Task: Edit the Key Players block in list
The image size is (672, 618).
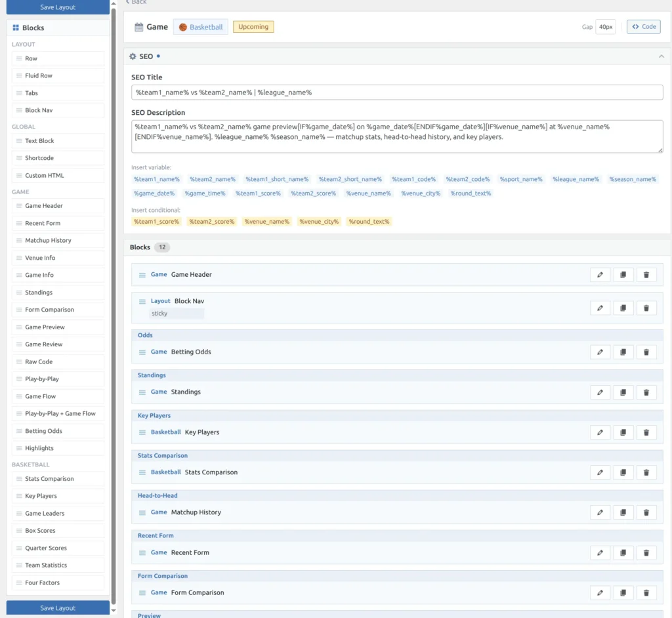Action: (600, 432)
